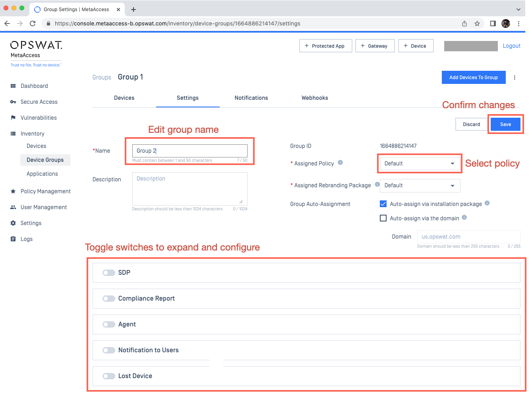Show info for Assigned Rebranding Package
Screen dimensions: 532x398
[377, 184]
